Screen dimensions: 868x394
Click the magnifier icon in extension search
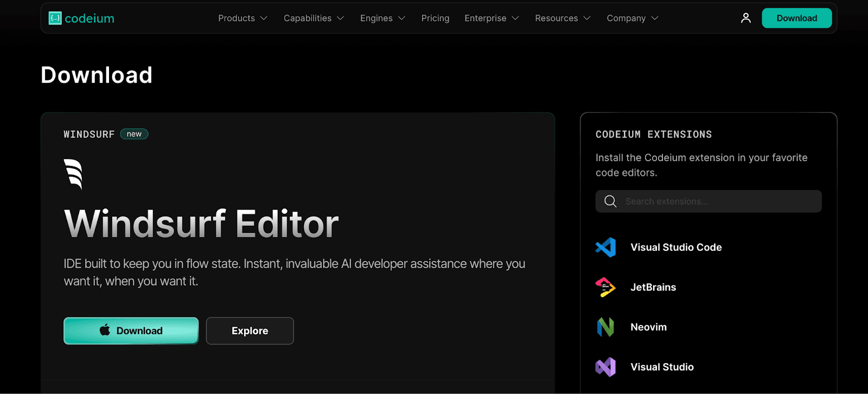pos(610,201)
